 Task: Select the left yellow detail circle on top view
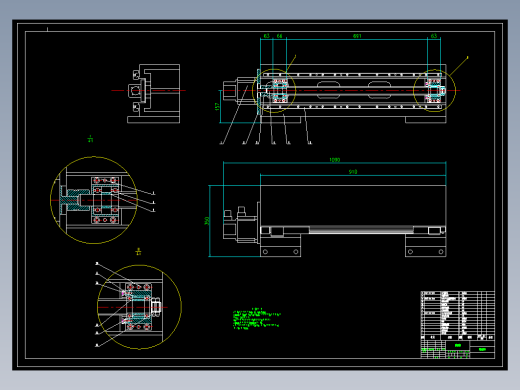click(274, 91)
